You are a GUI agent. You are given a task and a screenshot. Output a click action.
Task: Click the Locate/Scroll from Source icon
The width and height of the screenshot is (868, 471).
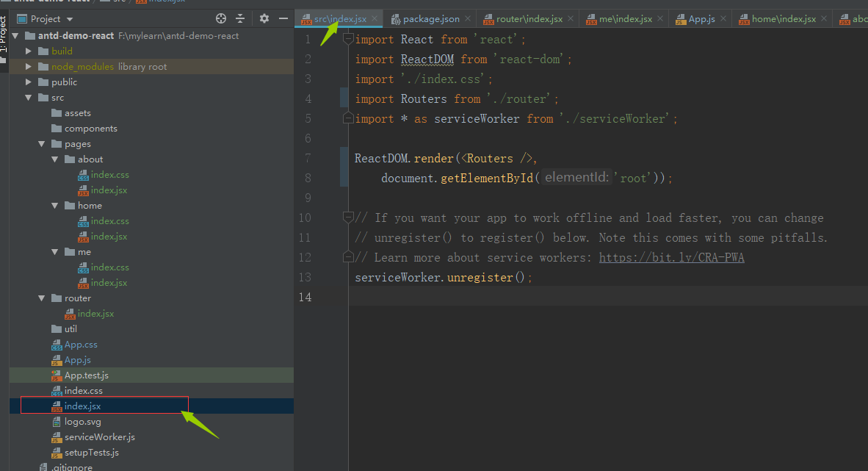pyautogui.click(x=221, y=19)
